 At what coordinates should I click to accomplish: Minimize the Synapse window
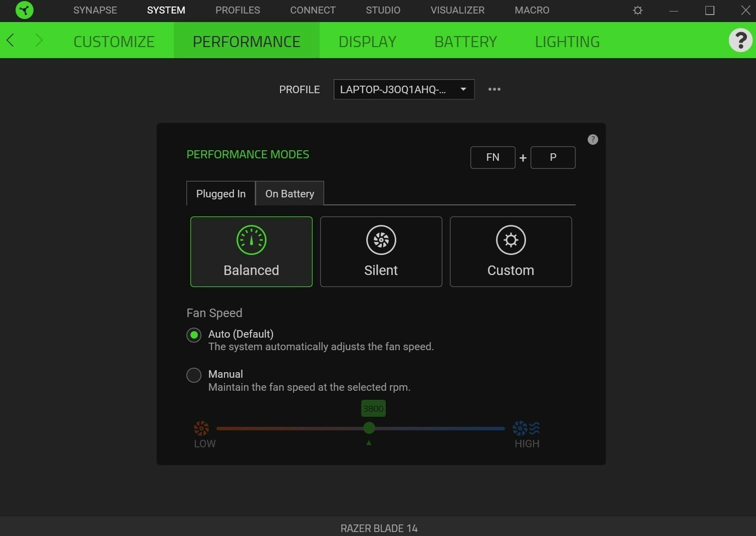[x=674, y=11]
